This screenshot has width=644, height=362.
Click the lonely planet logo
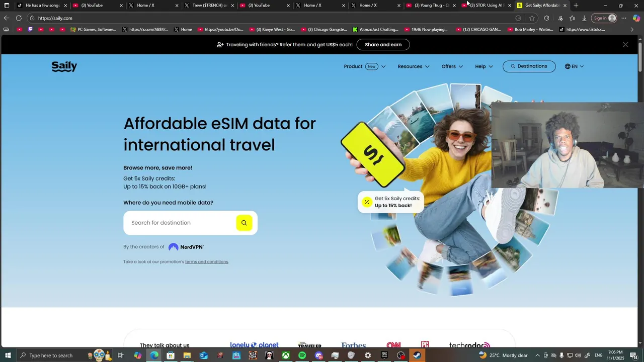(x=254, y=345)
